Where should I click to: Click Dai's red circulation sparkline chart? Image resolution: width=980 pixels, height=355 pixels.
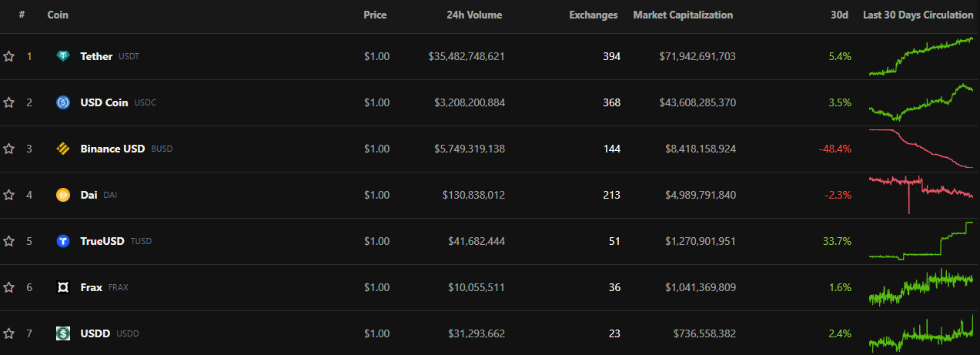[x=921, y=189]
